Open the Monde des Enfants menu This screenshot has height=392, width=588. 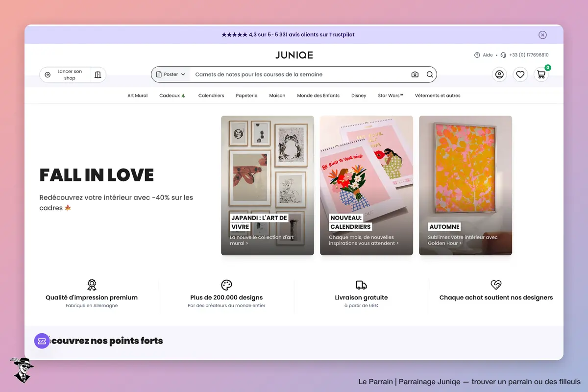point(318,96)
